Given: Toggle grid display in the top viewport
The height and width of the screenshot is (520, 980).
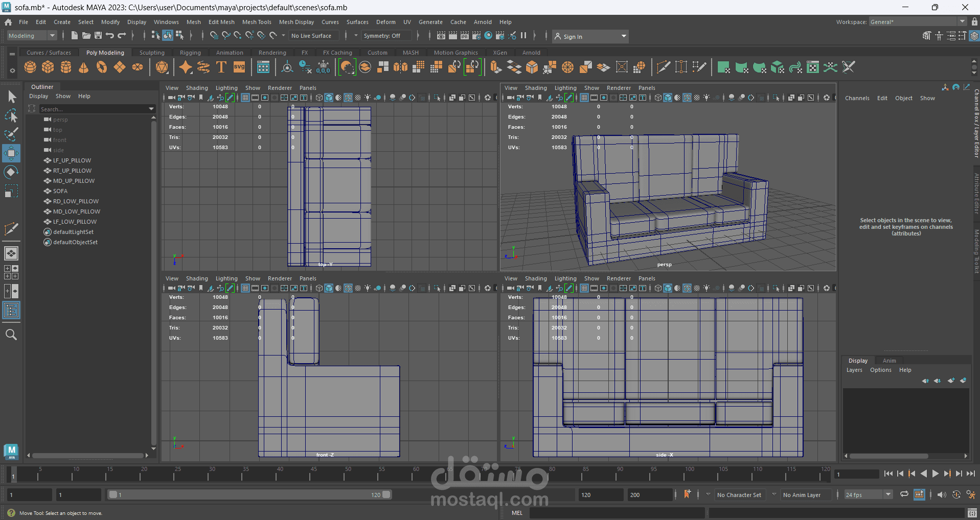Looking at the screenshot, I should [x=245, y=98].
